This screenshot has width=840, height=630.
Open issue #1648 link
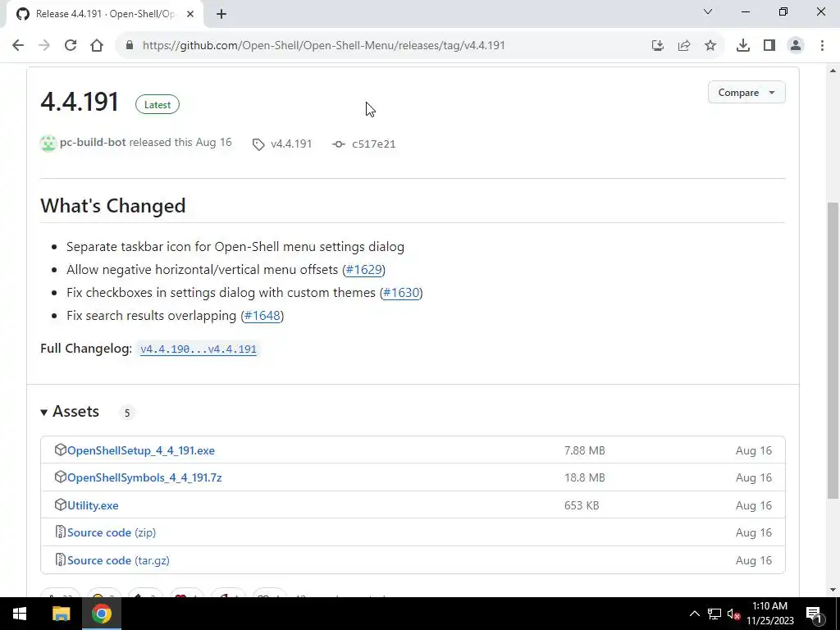[262, 316]
